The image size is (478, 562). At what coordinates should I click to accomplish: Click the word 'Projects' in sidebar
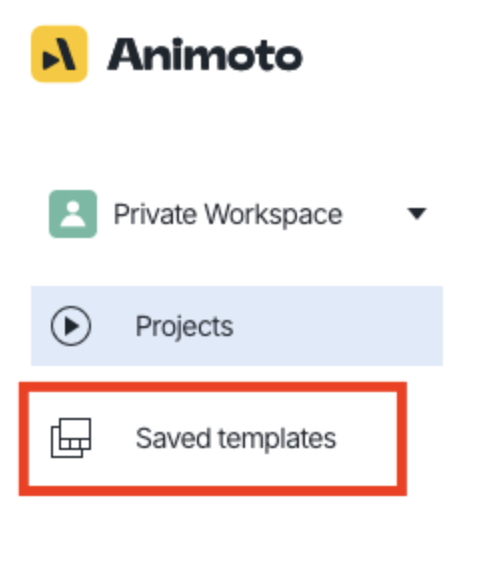[x=185, y=327]
